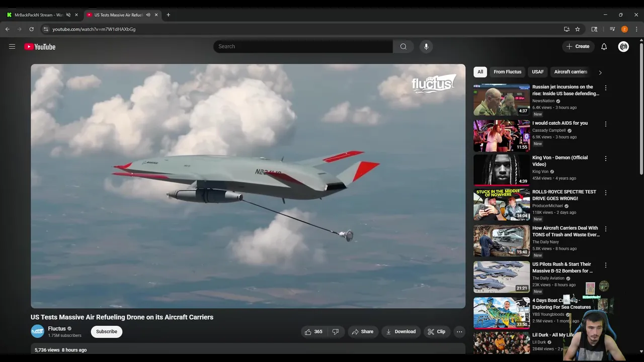Select the All filter chip
This screenshot has height=362, width=644.
pos(480,72)
